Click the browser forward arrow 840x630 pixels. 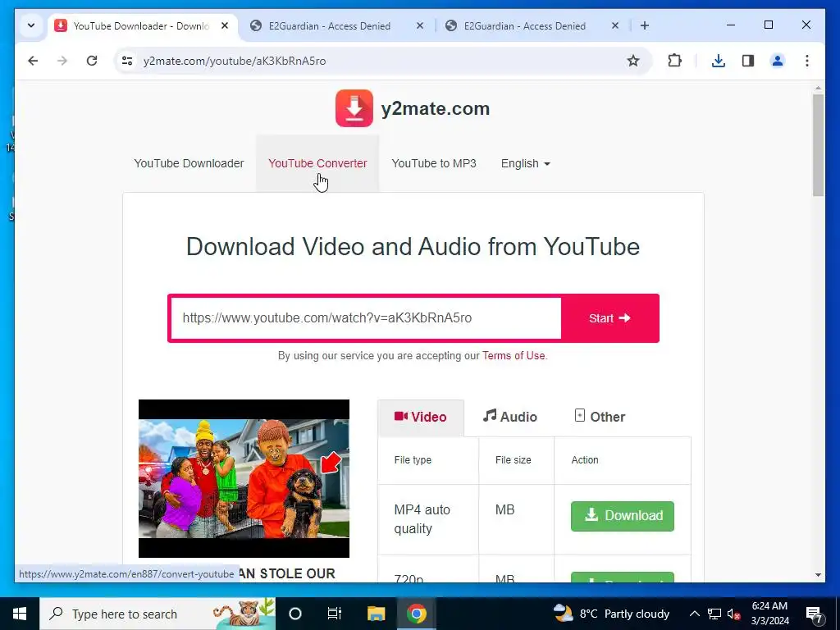(x=62, y=61)
